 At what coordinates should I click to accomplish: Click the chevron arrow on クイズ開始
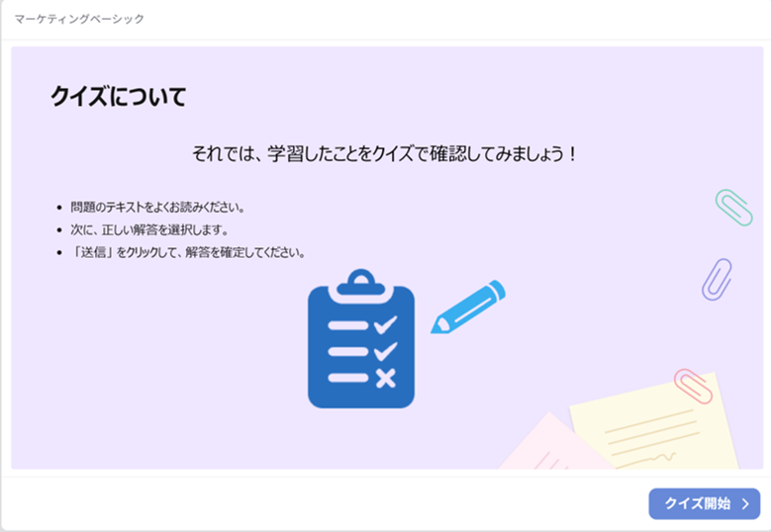[x=745, y=503]
